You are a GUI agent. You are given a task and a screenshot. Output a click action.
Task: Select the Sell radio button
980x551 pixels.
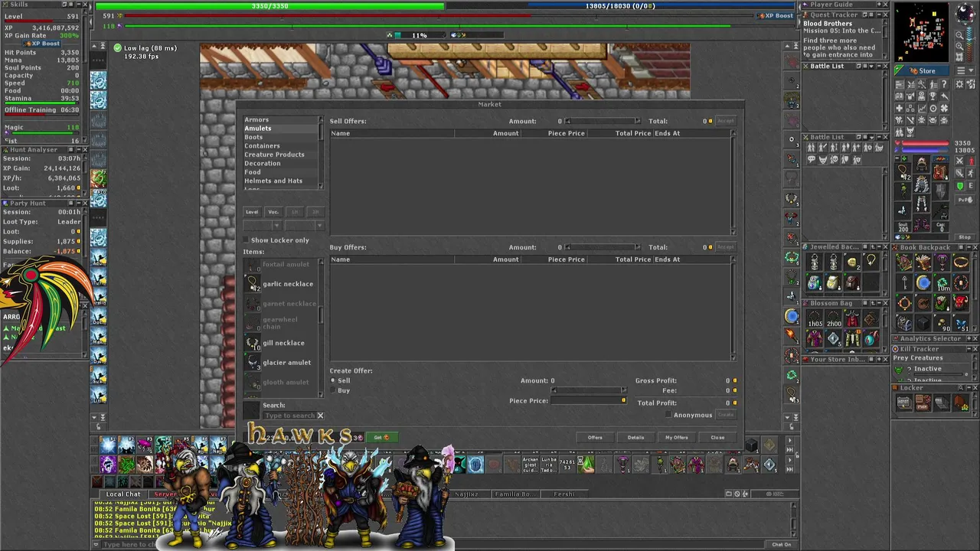tap(333, 380)
